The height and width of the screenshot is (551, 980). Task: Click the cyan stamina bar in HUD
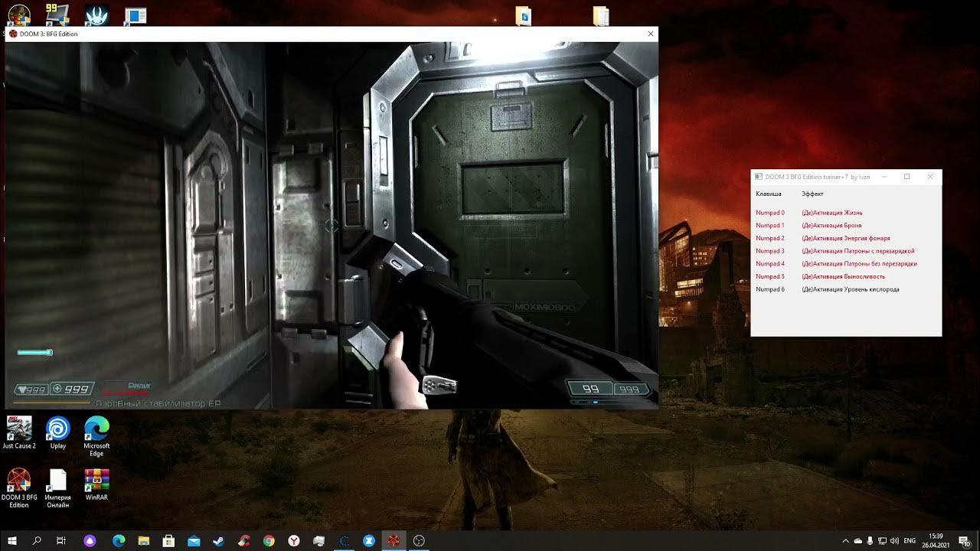(35, 352)
